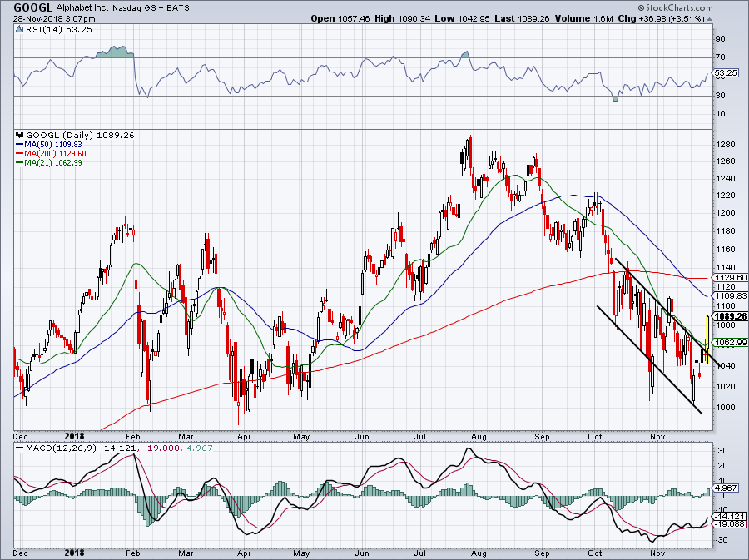This screenshot has width=749, height=560.
Task: Click the 30 level label on RSI axis
Action: 721,96
